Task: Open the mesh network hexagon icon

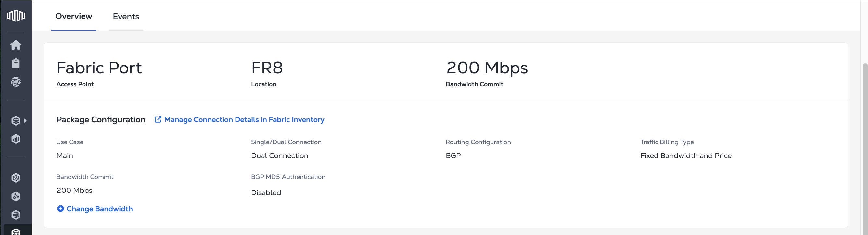Action: [x=16, y=178]
